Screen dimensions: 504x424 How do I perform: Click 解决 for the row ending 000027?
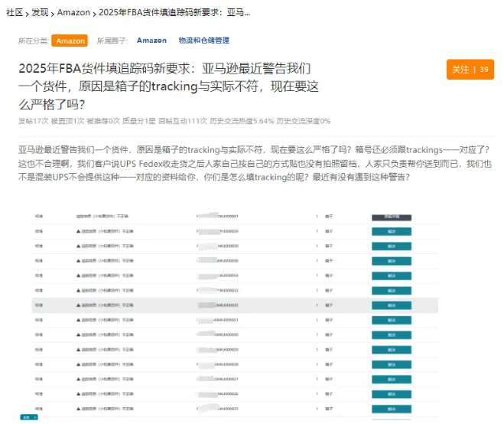[x=392, y=380]
